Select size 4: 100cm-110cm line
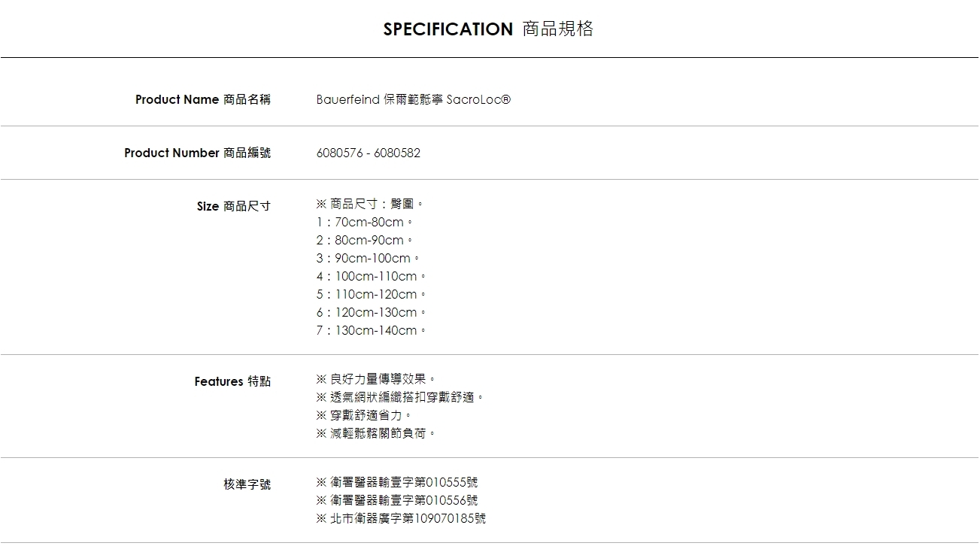 click(371, 277)
